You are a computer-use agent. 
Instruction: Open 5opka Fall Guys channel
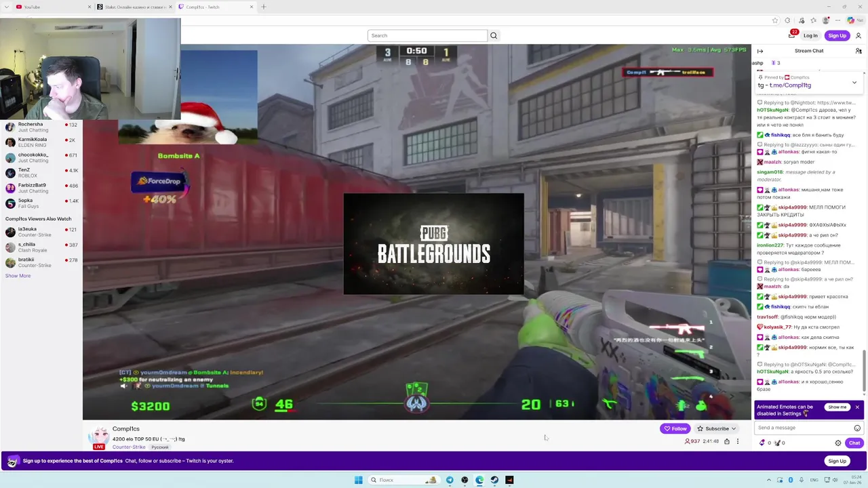(x=41, y=203)
